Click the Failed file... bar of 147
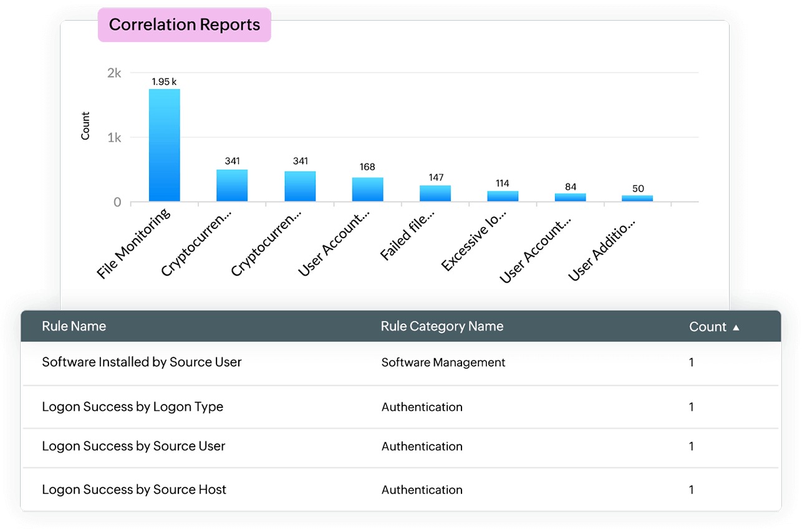 tap(435, 193)
